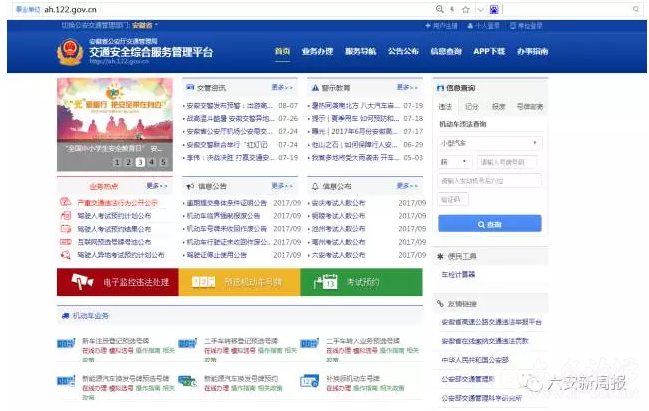Image resolution: width=649 pixels, height=411 pixels.
Task: Expand 更多 in the 交管动态 section
Action: (x=283, y=87)
